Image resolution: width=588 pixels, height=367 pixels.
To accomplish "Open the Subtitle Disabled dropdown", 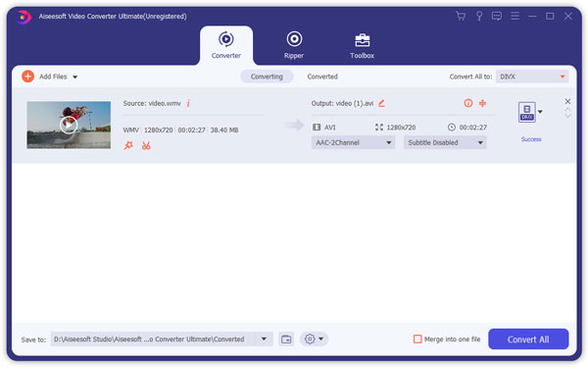I will (x=445, y=142).
